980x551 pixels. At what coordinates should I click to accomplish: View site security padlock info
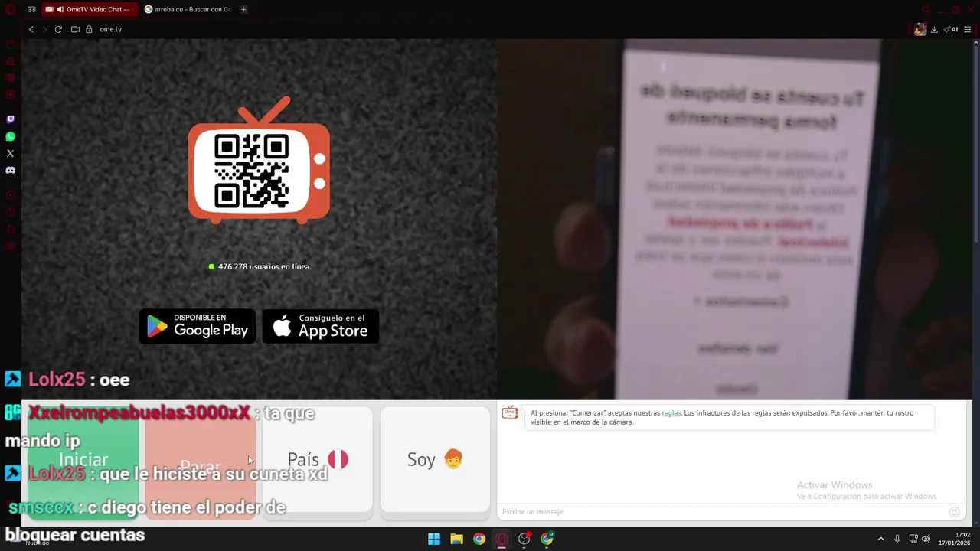click(89, 29)
